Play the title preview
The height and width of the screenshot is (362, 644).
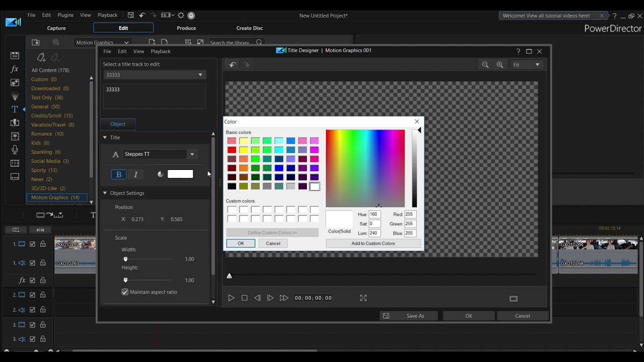tap(231, 298)
